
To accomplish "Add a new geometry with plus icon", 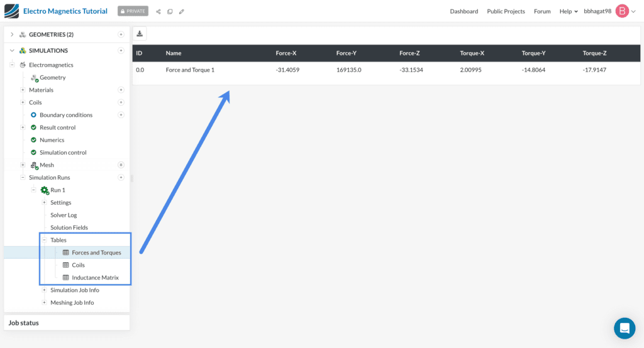I will [x=121, y=35].
